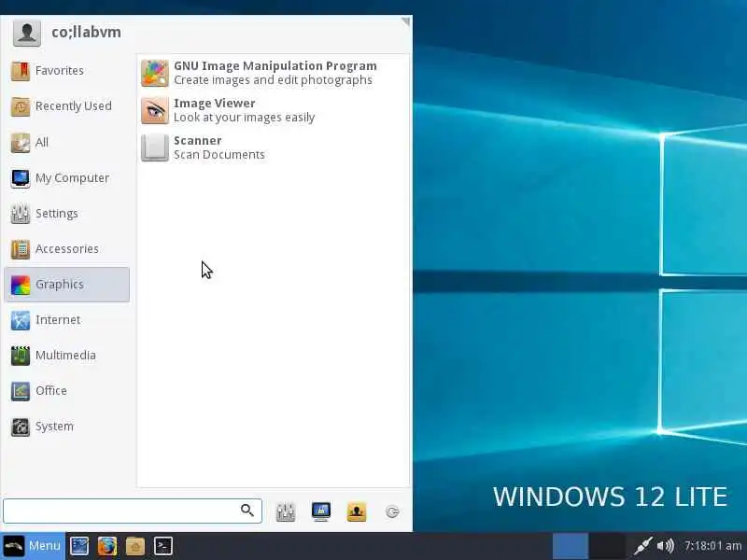
Task: Open the file manager taskbar icon
Action: click(x=135, y=546)
